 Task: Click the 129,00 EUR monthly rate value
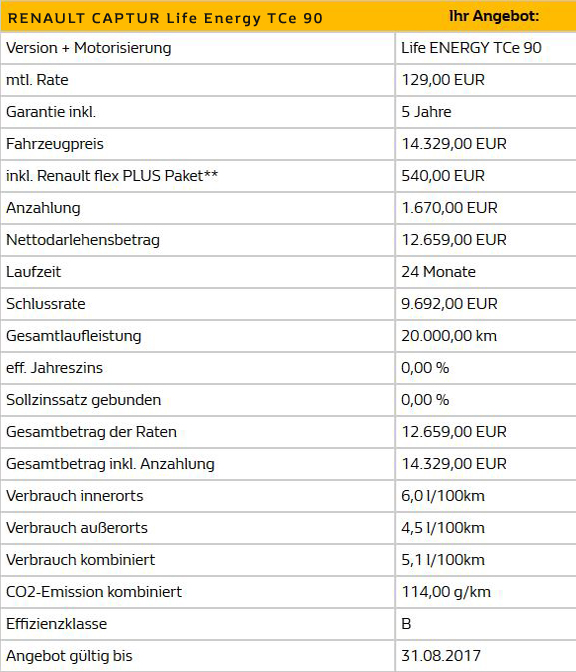tap(443, 80)
